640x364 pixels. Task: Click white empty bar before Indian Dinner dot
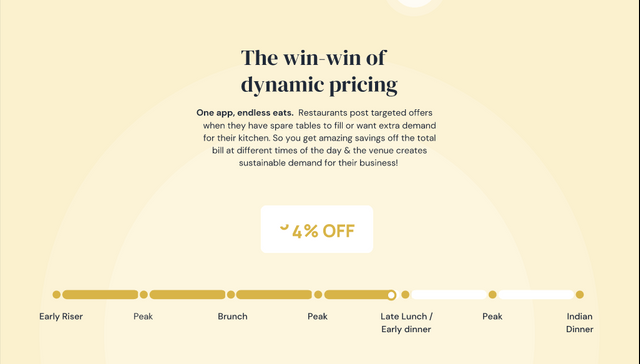tap(536, 295)
